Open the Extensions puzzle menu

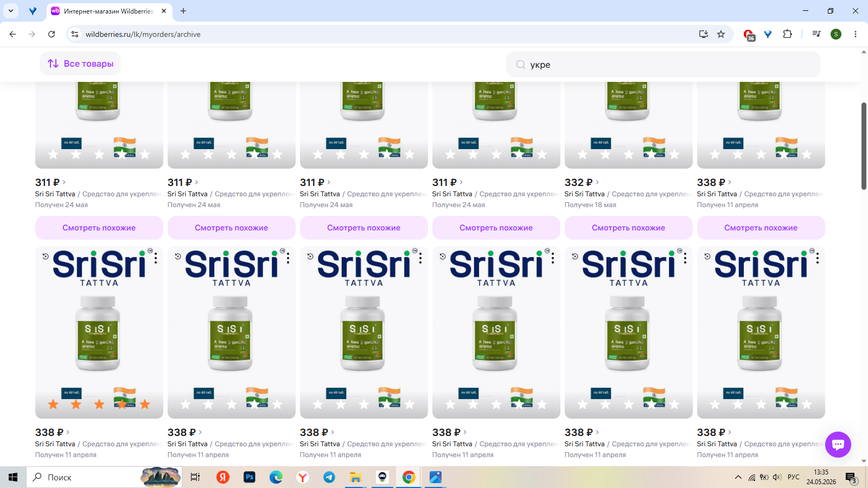click(x=787, y=34)
